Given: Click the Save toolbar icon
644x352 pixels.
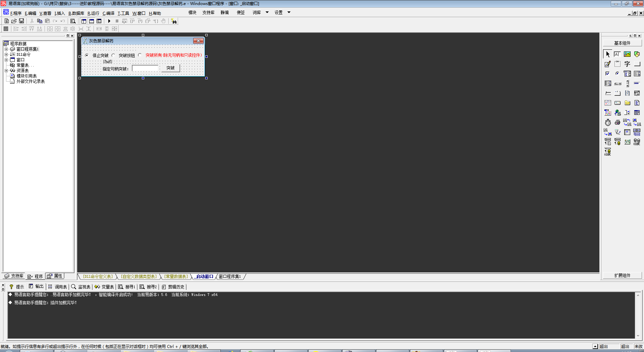Looking at the screenshot, I should [21, 21].
